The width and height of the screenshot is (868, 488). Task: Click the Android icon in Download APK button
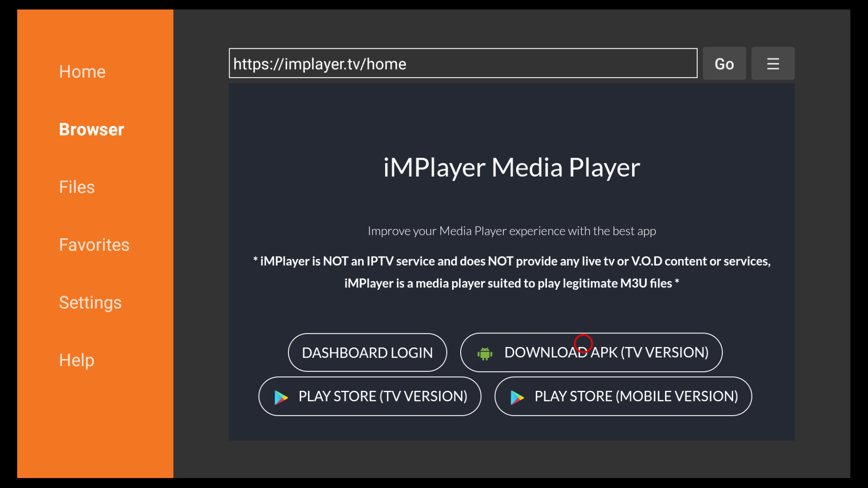485,353
